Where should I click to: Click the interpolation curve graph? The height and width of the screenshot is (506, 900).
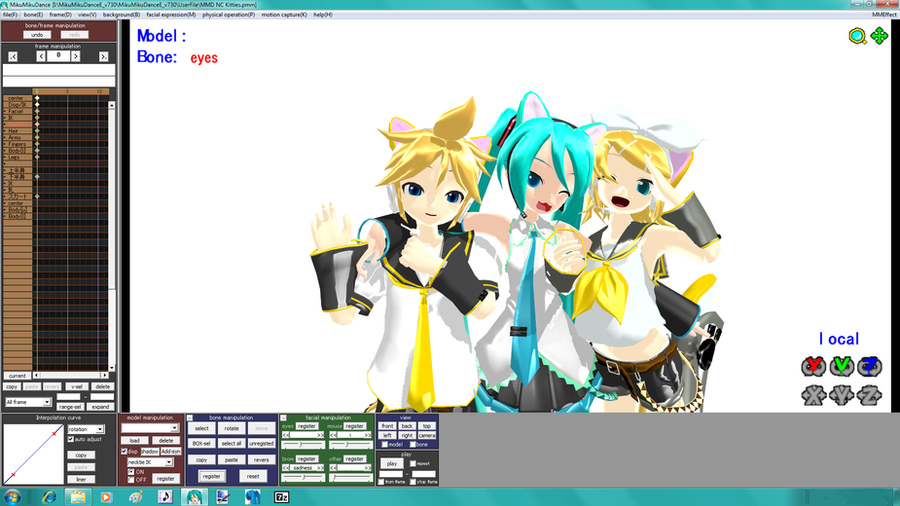click(33, 454)
